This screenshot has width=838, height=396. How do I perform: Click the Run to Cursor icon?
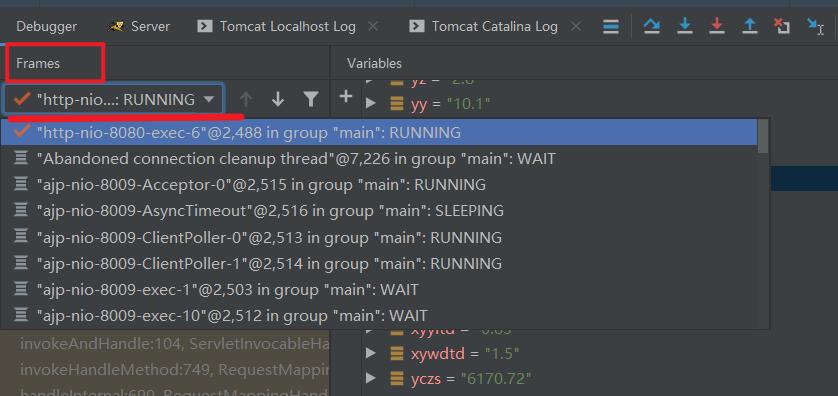[815, 26]
